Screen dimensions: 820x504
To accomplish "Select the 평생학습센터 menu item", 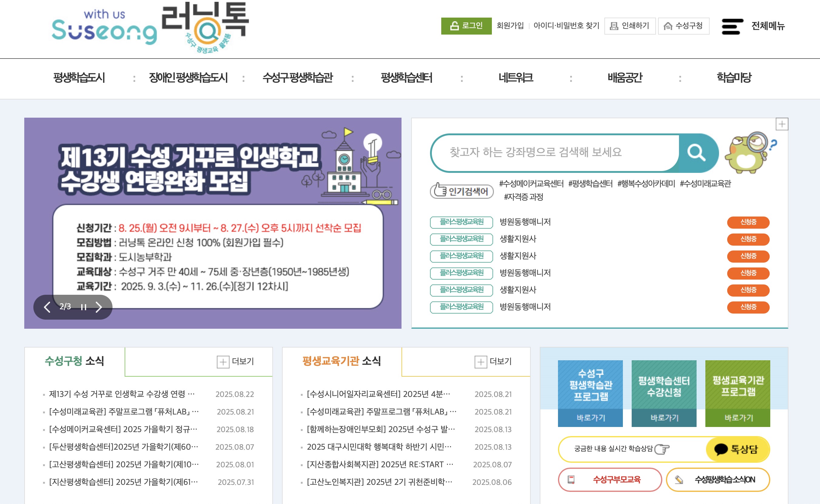I will click(407, 78).
